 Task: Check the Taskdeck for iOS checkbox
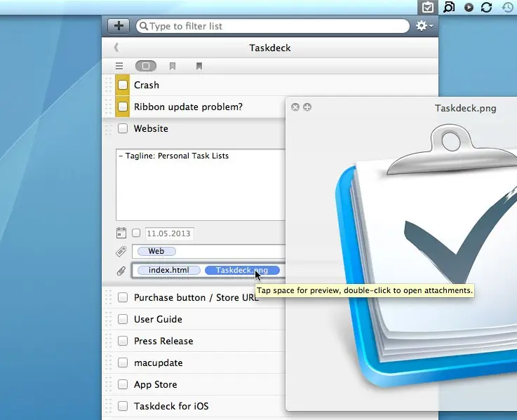[x=123, y=406]
